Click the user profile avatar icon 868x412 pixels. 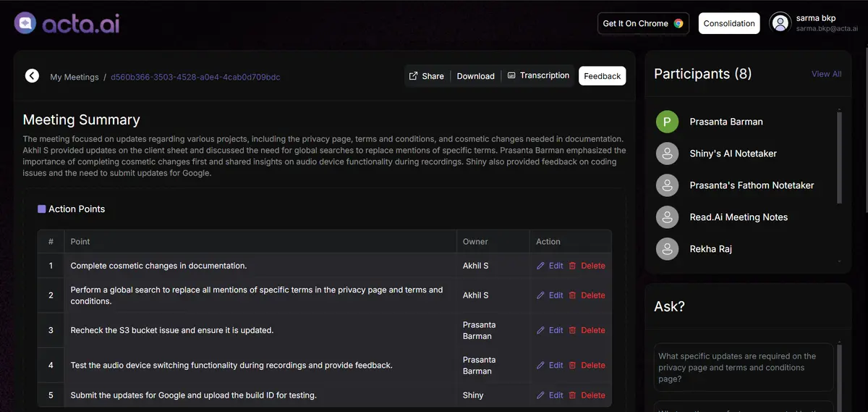point(780,23)
